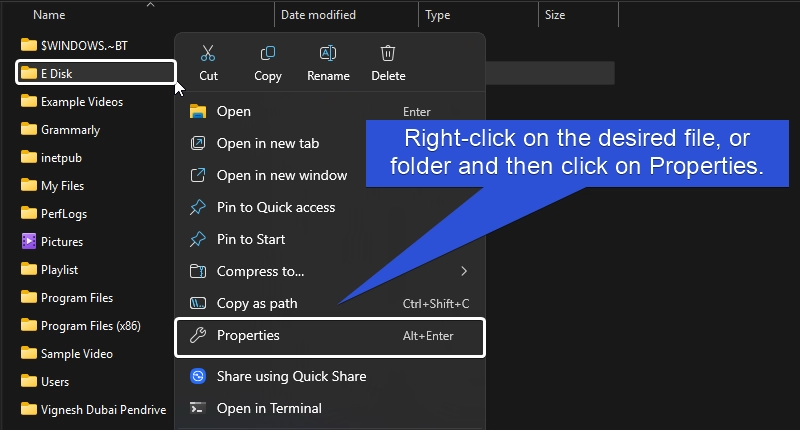Screen dimensions: 800x430
Task: Select the PerfLogs folder name
Action: click(x=64, y=213)
